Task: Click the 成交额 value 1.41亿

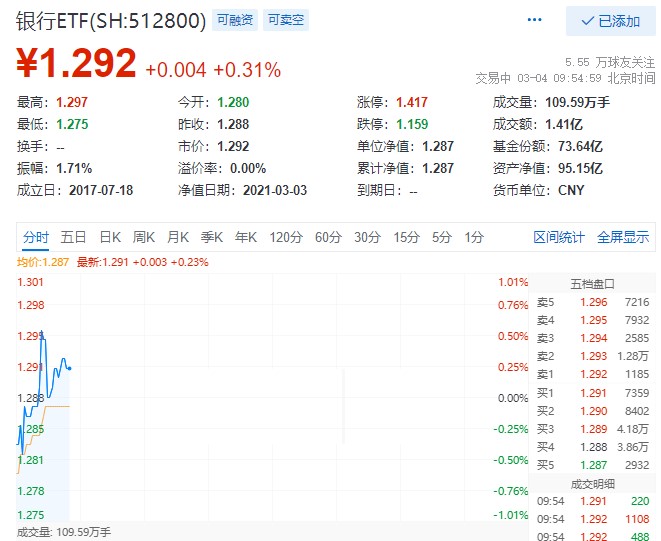Action: [x=564, y=124]
